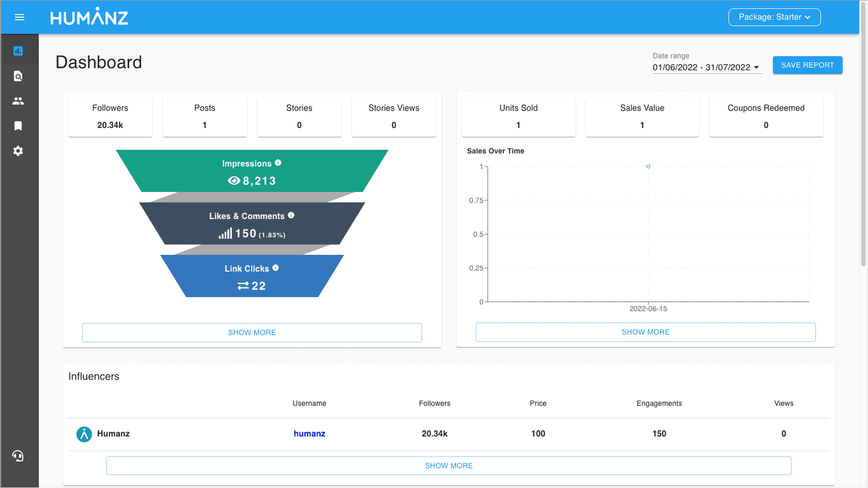Click the support headset icon at sidebar bottom
This screenshot has height=488, width=868.
[18, 456]
